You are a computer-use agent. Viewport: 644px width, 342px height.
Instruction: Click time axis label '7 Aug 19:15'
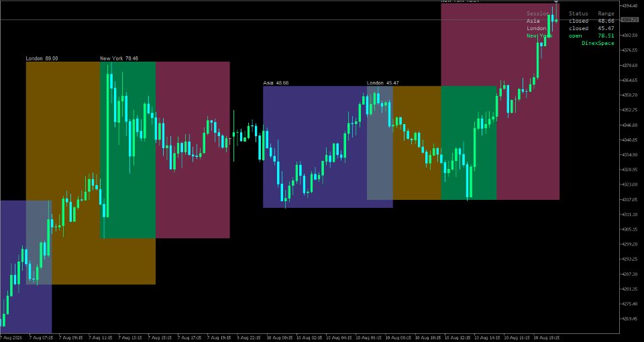point(219,338)
